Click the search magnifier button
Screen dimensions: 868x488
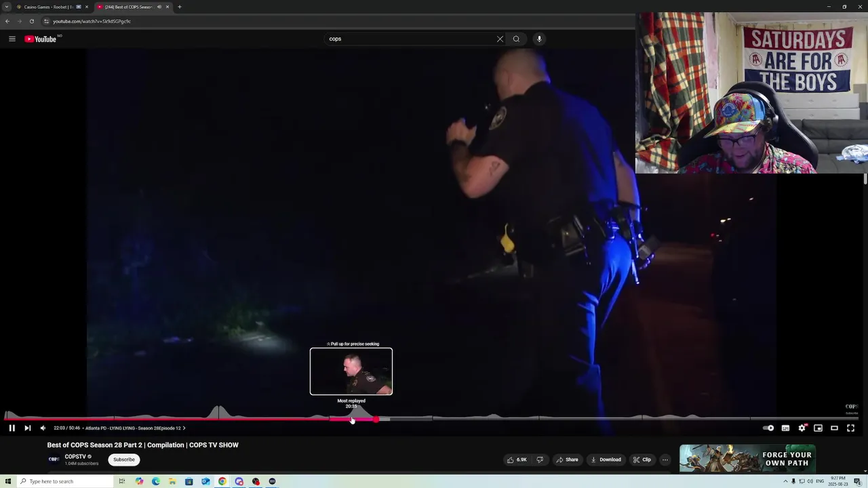pyautogui.click(x=516, y=39)
